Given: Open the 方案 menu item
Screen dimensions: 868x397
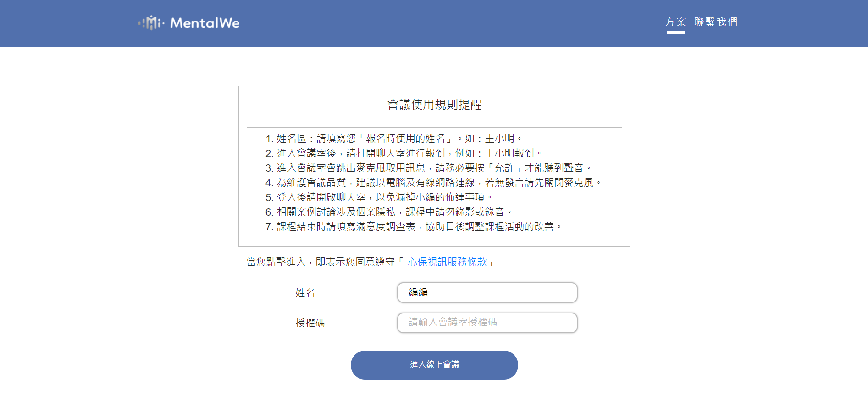Looking at the screenshot, I should (675, 22).
